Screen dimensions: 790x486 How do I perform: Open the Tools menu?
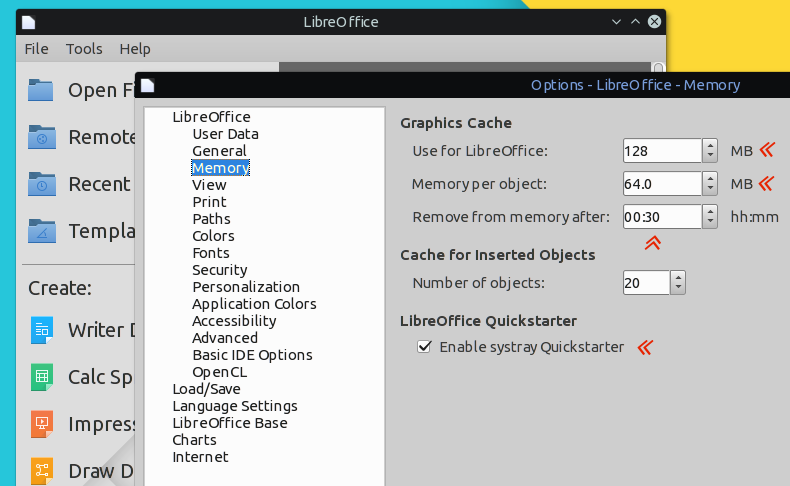(x=84, y=49)
